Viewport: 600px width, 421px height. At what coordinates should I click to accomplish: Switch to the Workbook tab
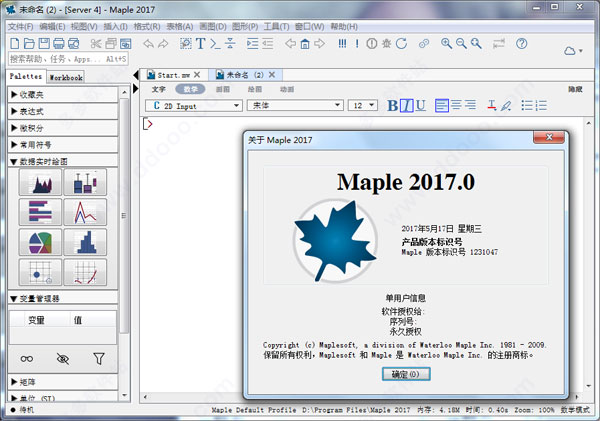pos(66,77)
